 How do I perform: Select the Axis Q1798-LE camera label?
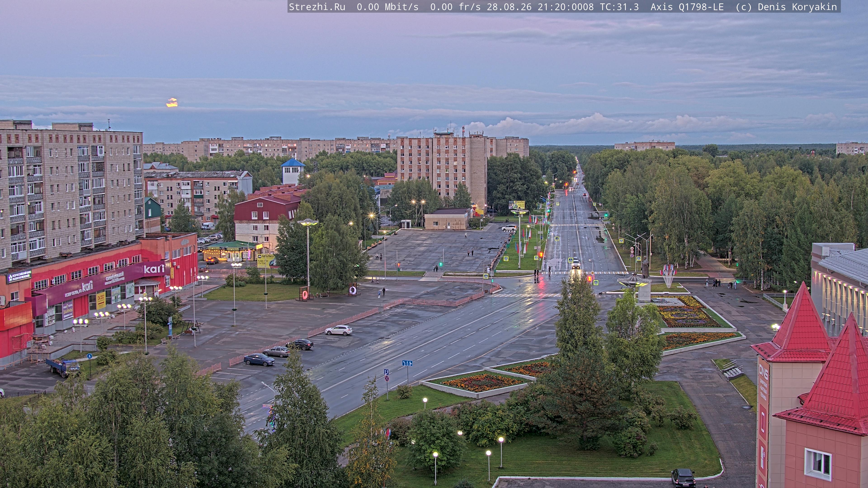point(687,7)
